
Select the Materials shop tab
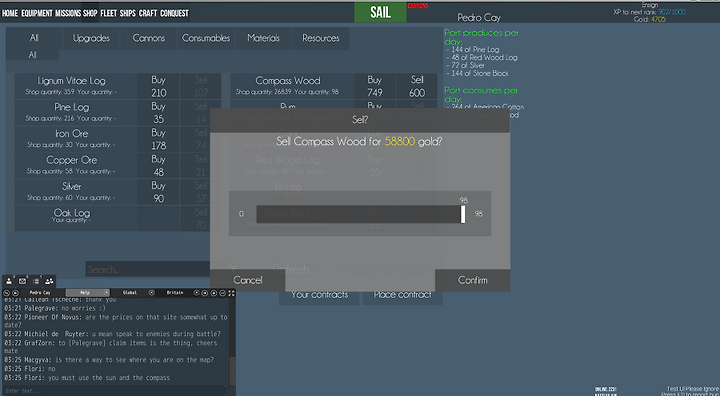point(263,38)
